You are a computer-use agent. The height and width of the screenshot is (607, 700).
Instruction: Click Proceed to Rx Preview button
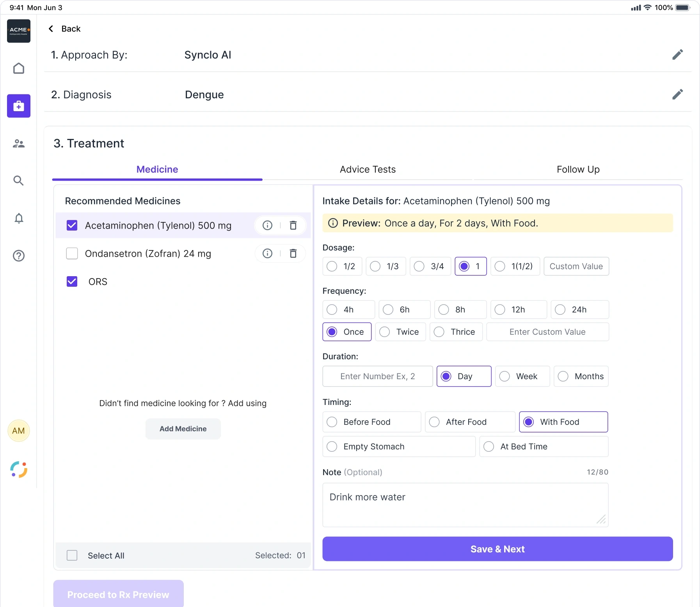click(x=118, y=594)
